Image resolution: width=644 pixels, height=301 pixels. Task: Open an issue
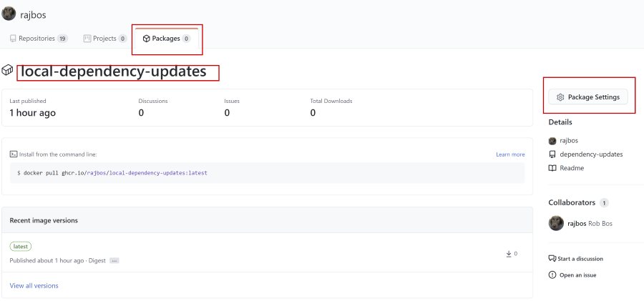[578, 275]
